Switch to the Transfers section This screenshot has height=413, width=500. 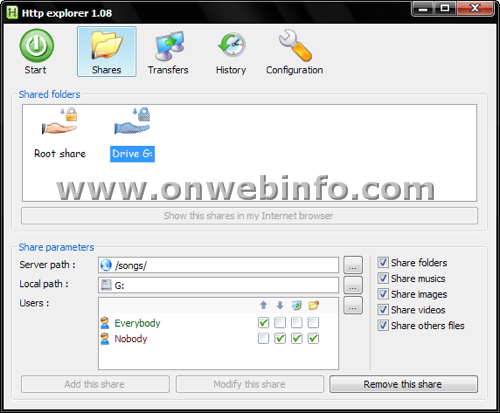tap(168, 52)
